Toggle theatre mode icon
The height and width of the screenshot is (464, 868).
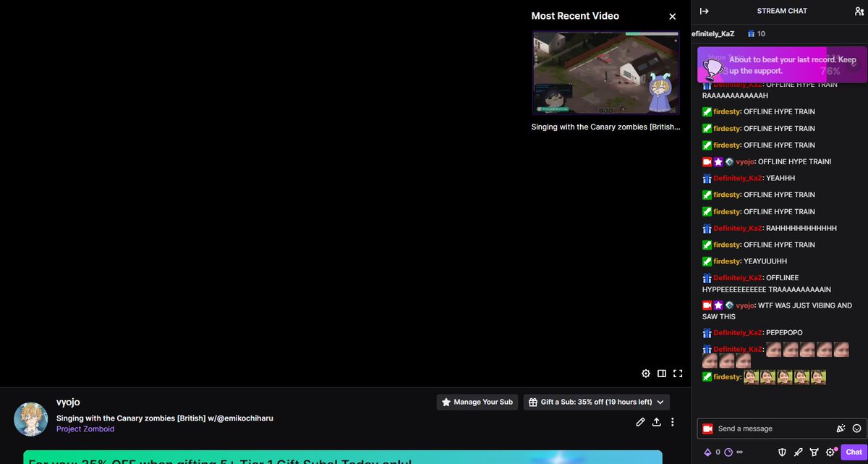[662, 374]
